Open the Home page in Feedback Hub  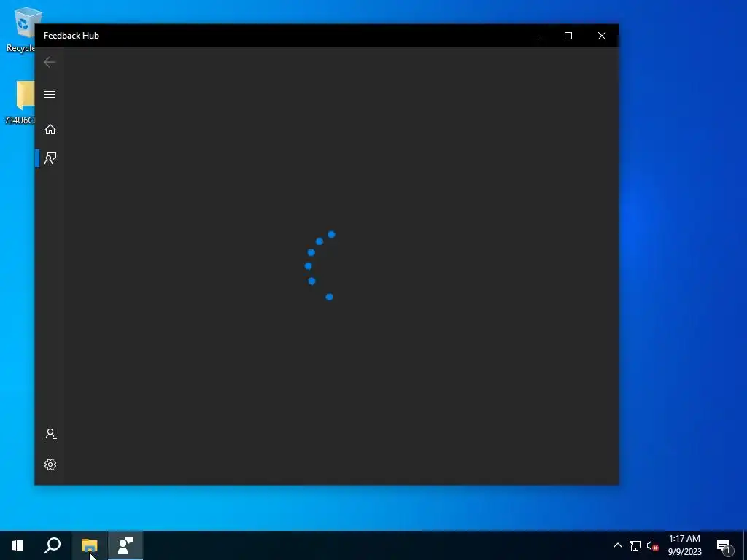[x=50, y=130]
